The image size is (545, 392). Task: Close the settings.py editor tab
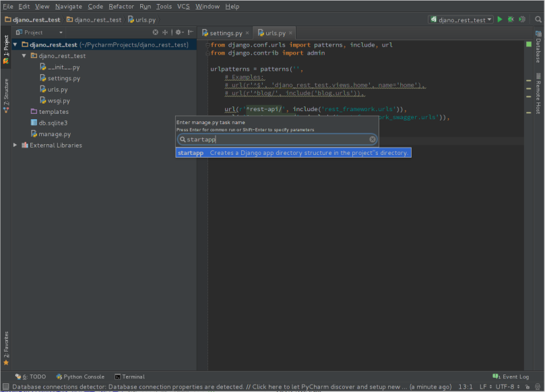click(x=247, y=33)
